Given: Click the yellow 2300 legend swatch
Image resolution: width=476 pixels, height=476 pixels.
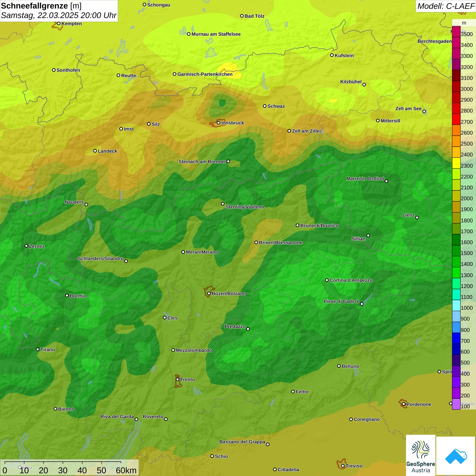Looking at the screenshot, I should [x=456, y=163].
